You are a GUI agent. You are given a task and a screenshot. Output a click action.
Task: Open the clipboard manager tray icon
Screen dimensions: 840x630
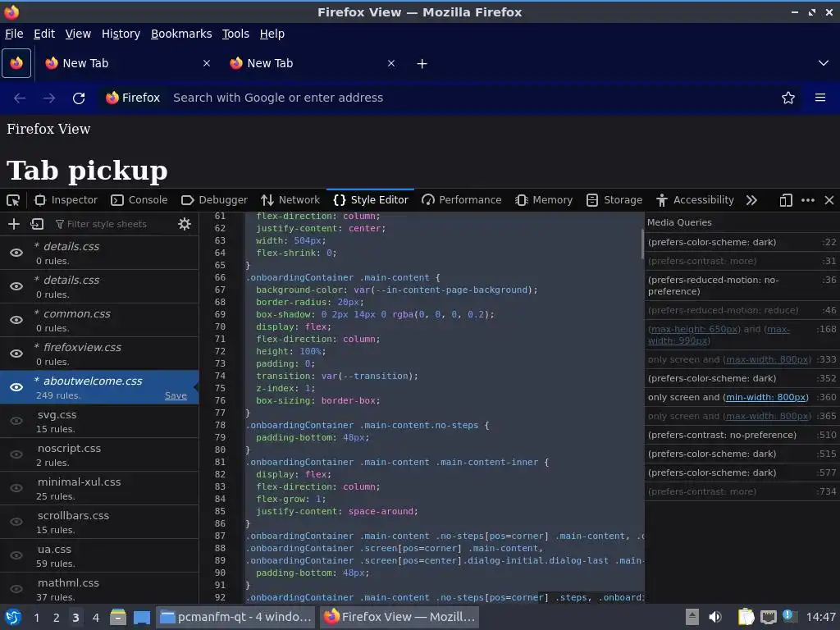[x=746, y=617]
